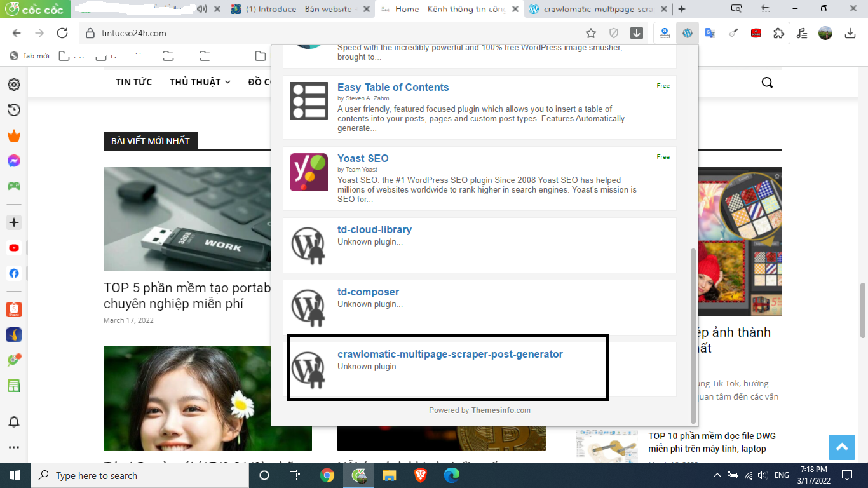Screen dimensions: 868x488
Task: Click the BÀI VIẾT MỚI NHẤT section heading
Action: (x=151, y=141)
